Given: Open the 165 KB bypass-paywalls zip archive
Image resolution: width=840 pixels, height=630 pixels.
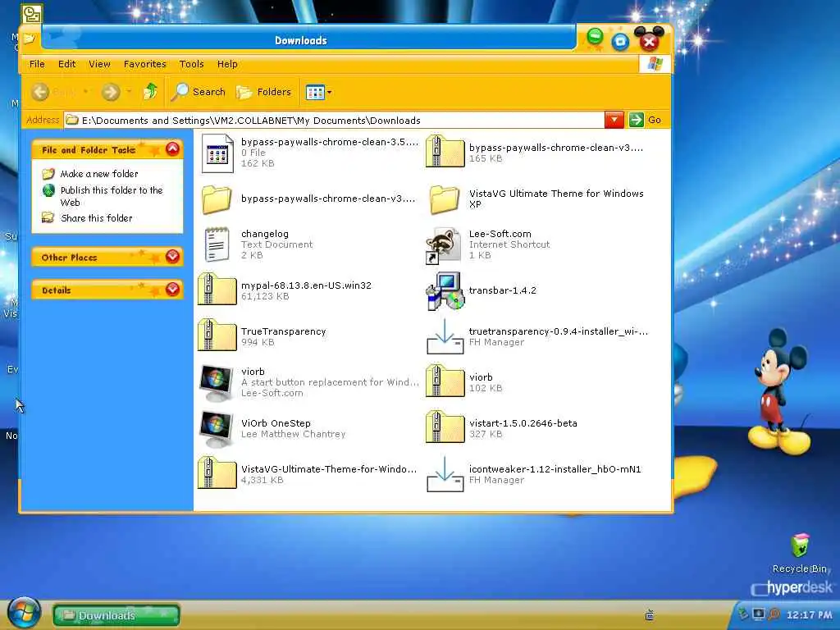Looking at the screenshot, I should (445, 152).
